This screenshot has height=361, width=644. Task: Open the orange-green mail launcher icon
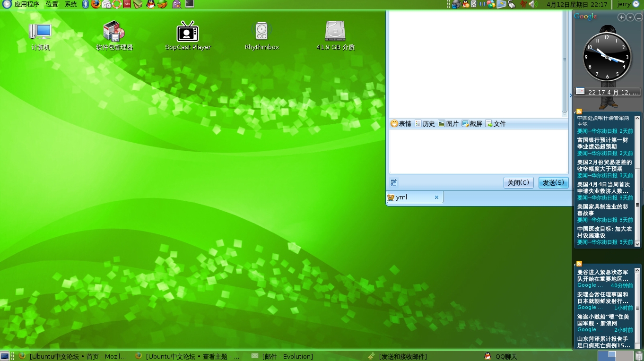coord(162,4)
